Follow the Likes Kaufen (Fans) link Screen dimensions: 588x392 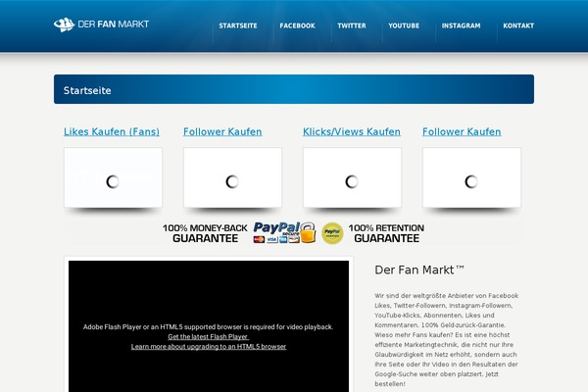pos(112,131)
